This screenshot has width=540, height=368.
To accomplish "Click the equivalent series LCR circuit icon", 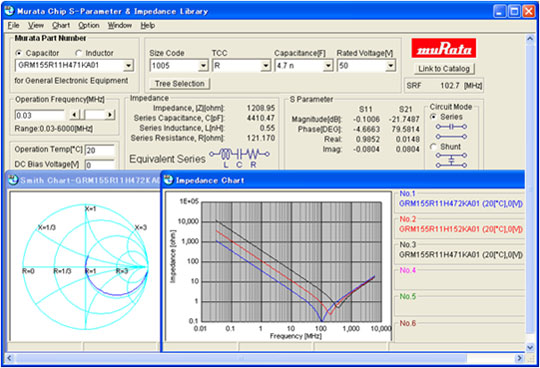I will pos(240,158).
